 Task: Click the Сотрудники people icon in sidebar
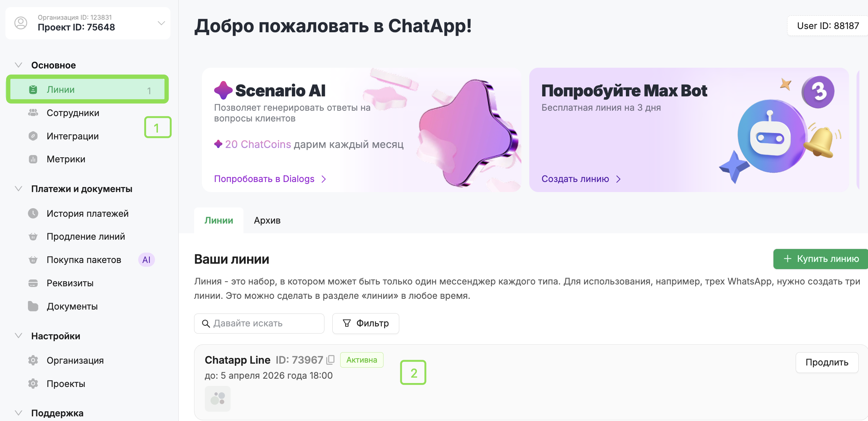33,113
